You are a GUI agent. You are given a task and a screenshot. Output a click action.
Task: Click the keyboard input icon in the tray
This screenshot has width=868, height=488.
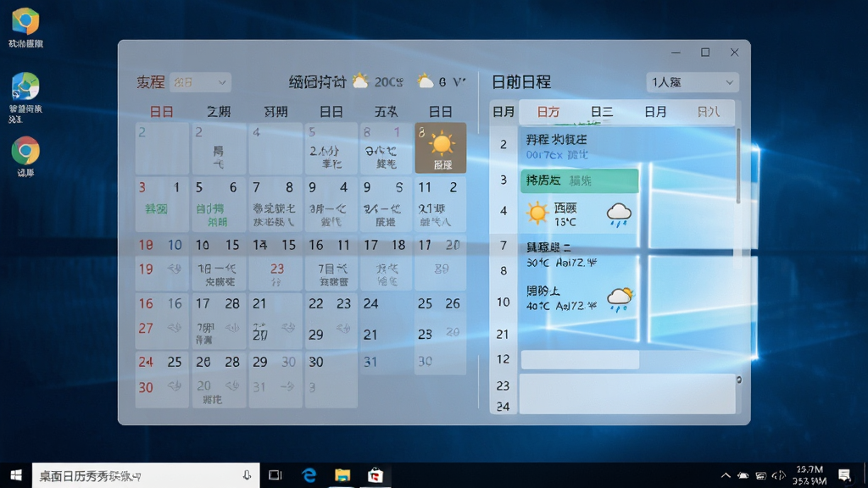click(x=761, y=476)
